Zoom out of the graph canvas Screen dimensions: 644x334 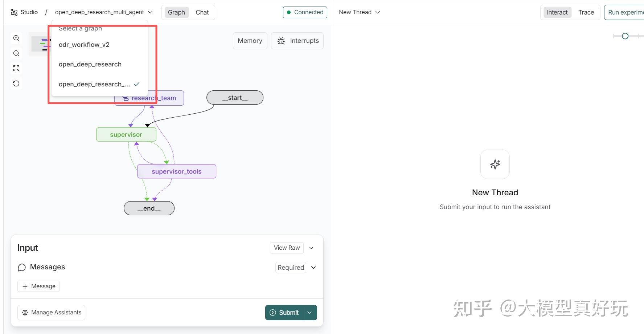point(16,53)
